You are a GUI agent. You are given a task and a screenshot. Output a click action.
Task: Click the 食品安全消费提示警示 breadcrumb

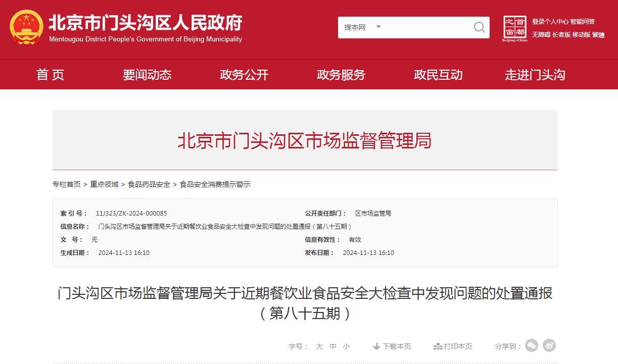(x=215, y=184)
